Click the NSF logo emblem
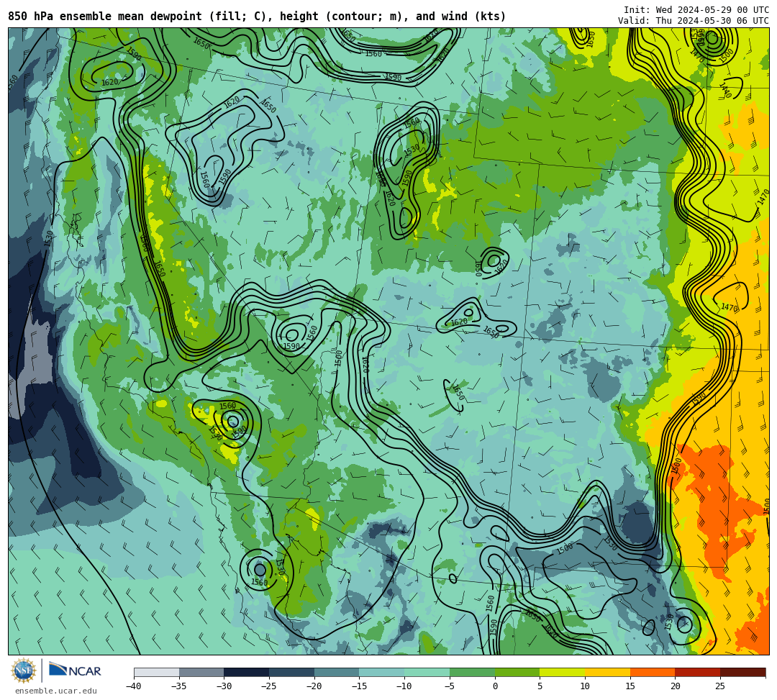The width and height of the screenshot is (777, 700). coord(24,671)
